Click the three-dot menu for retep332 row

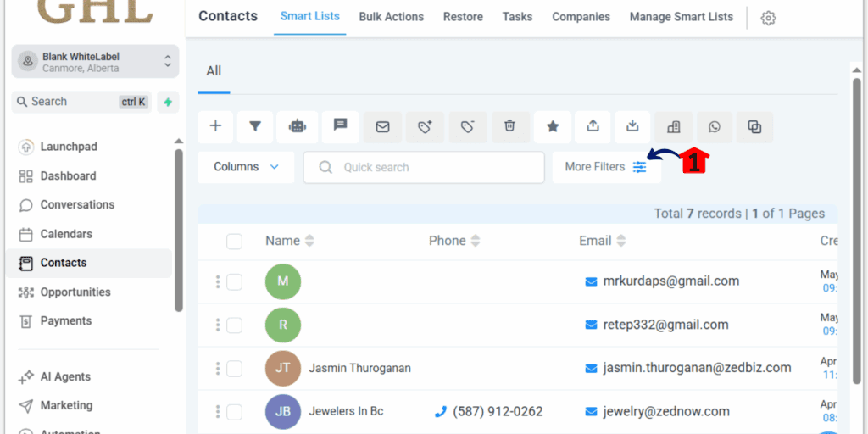218,325
